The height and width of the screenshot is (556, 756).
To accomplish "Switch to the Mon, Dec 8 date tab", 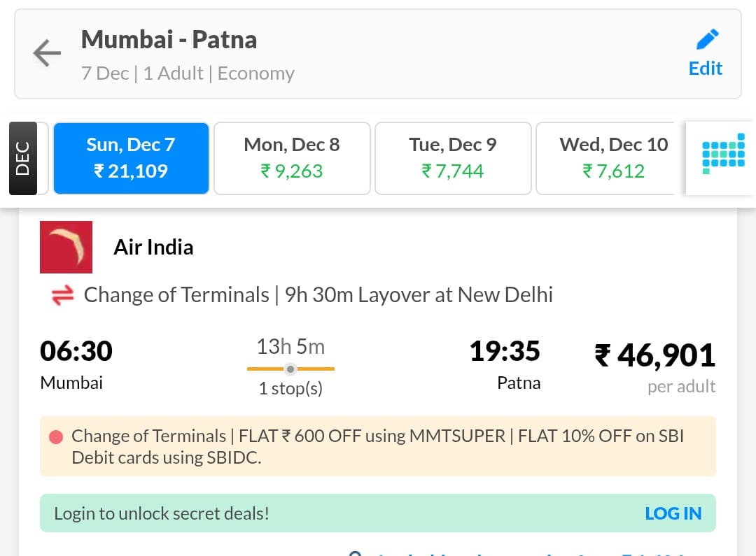I will [x=292, y=158].
